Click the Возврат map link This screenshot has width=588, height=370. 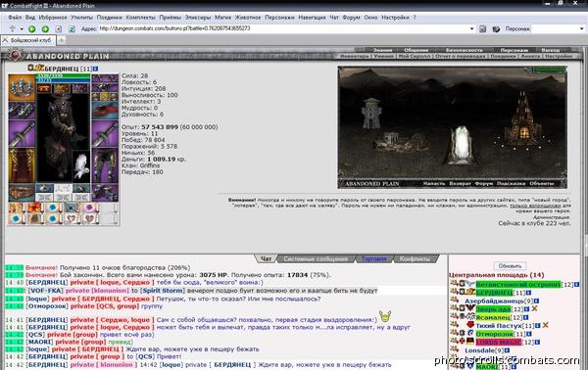click(x=460, y=183)
